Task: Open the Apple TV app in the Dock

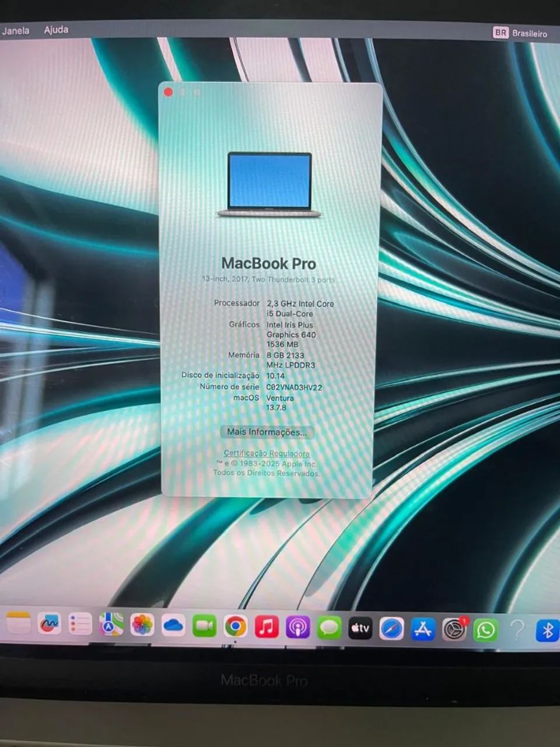Action: point(360,629)
